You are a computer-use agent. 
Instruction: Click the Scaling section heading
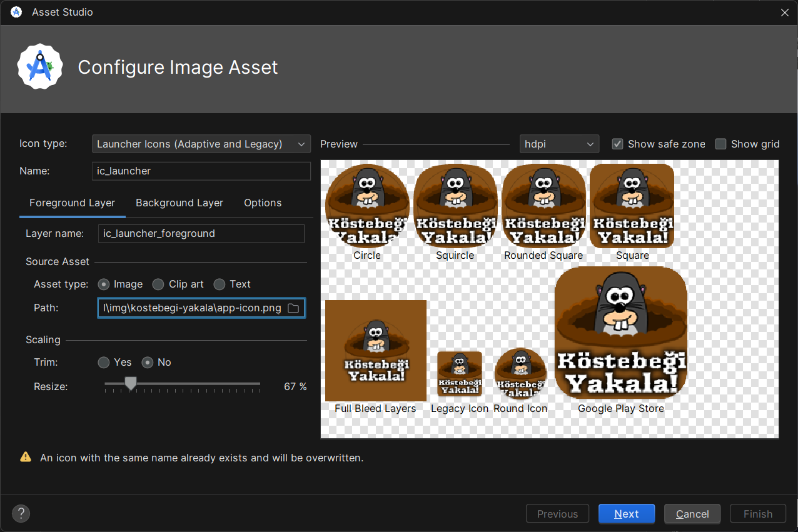click(43, 340)
